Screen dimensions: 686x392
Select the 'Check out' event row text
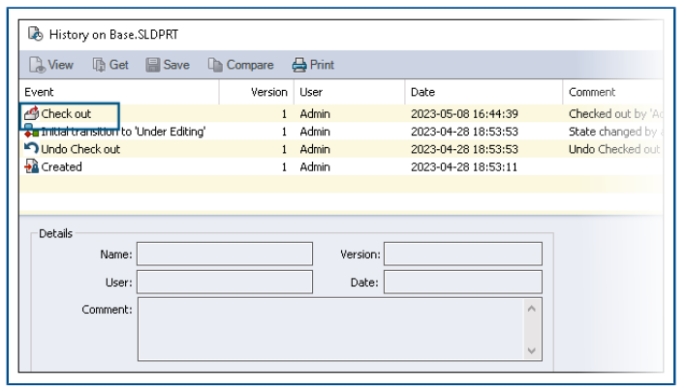pos(66,114)
